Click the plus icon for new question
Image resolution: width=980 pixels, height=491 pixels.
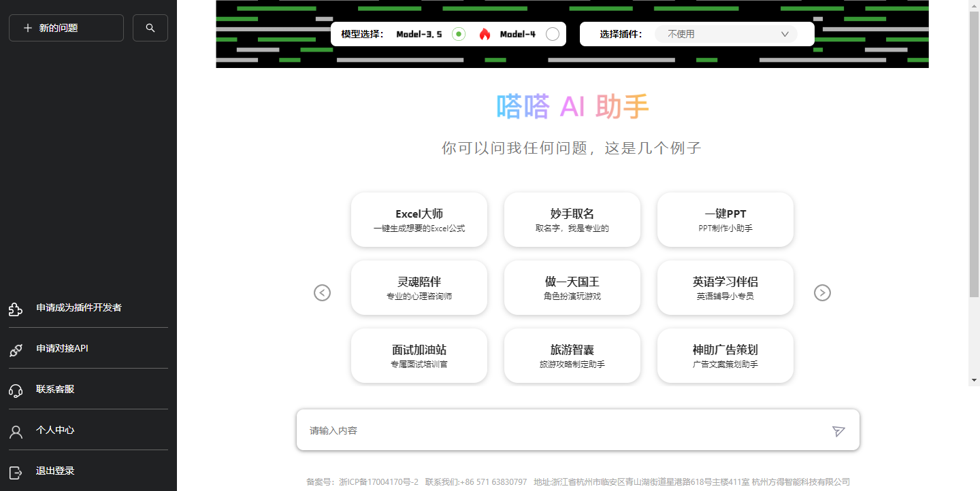(x=28, y=28)
